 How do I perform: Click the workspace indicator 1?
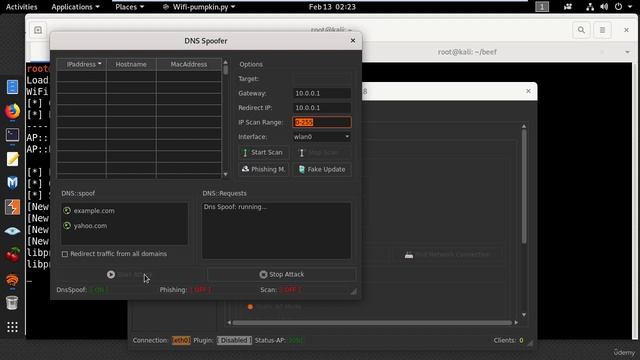[542, 7]
